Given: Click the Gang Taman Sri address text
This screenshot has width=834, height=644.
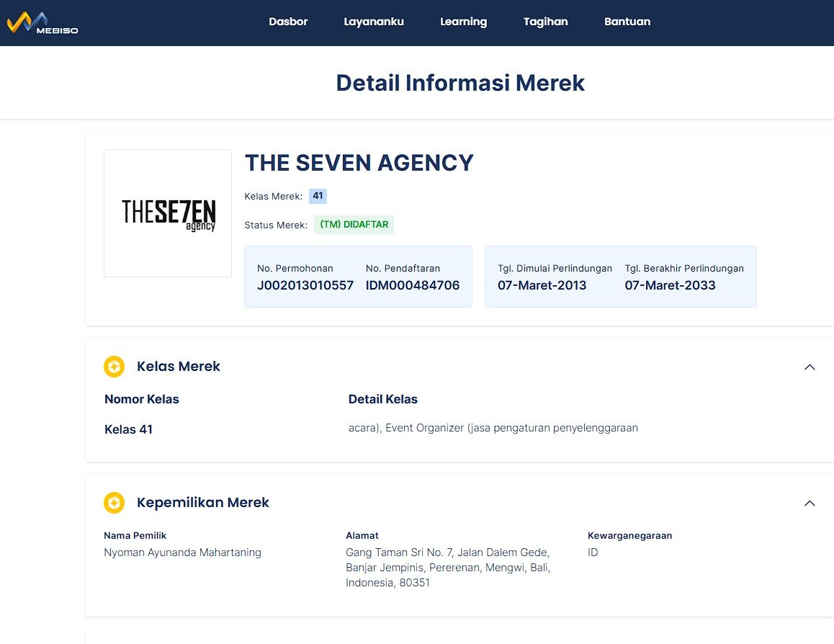Looking at the screenshot, I should [448, 568].
